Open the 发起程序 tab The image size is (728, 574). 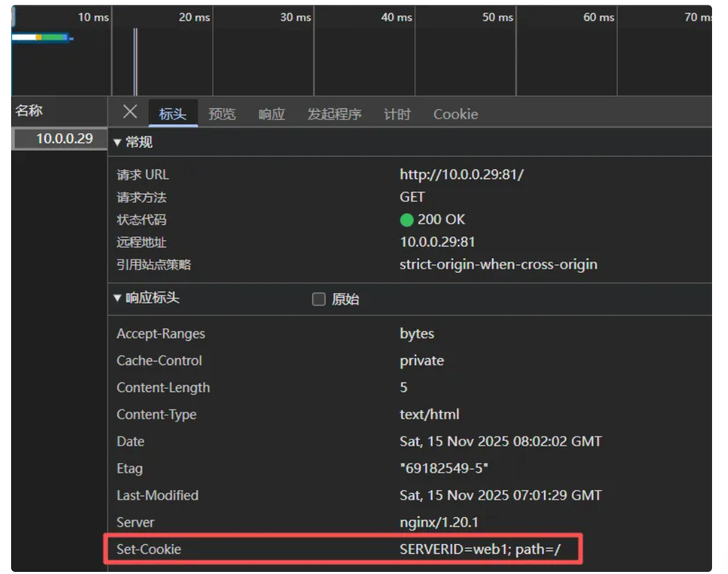pyautogui.click(x=335, y=115)
